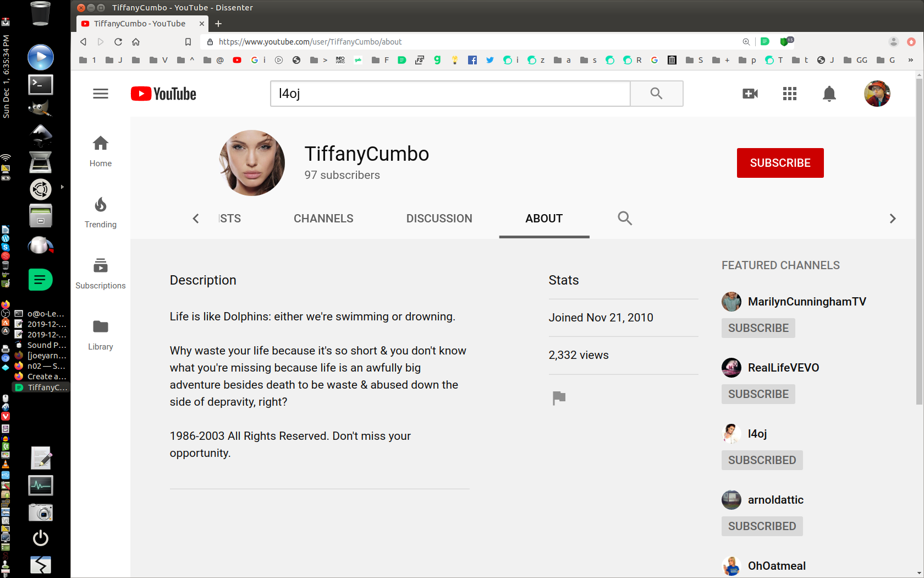Search within channel magnifier icon
Image resolution: width=924 pixels, height=578 pixels.
(x=625, y=219)
